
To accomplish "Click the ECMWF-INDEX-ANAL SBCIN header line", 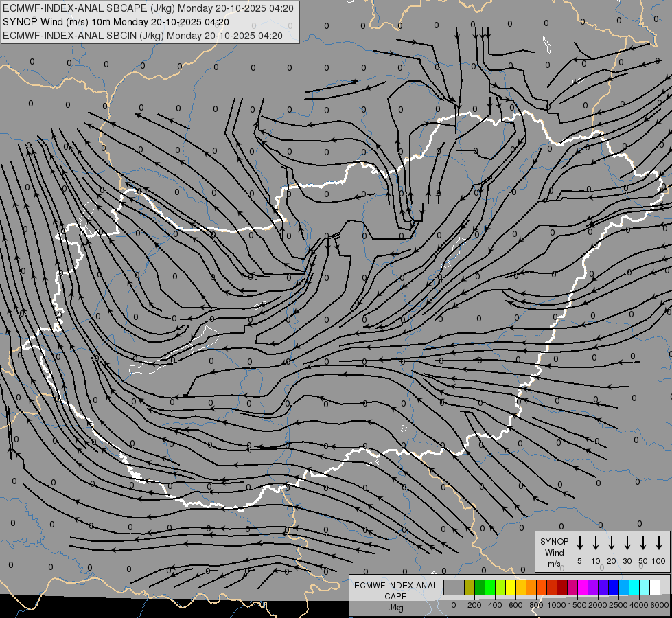I will (143, 36).
